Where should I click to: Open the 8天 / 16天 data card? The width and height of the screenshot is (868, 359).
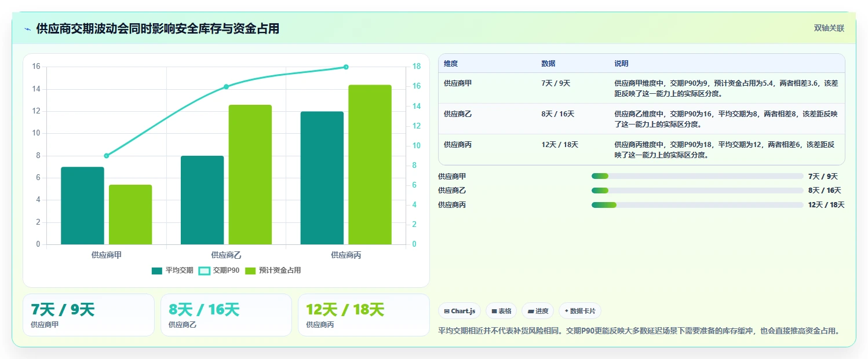[226, 315]
